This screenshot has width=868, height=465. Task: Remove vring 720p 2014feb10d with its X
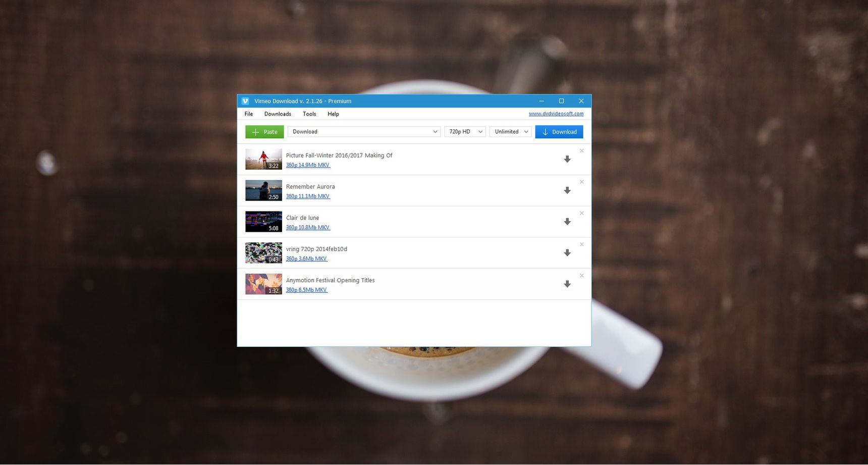click(582, 244)
